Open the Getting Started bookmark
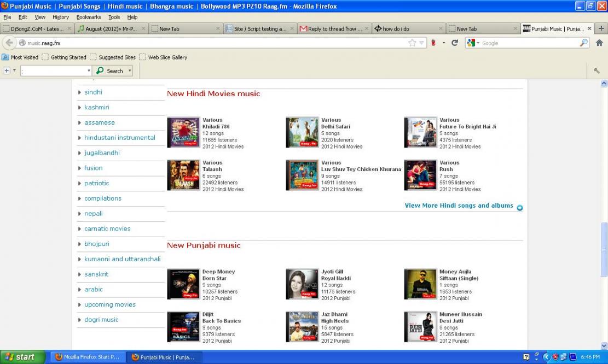Image resolution: width=608 pixels, height=364 pixels. coord(65,57)
